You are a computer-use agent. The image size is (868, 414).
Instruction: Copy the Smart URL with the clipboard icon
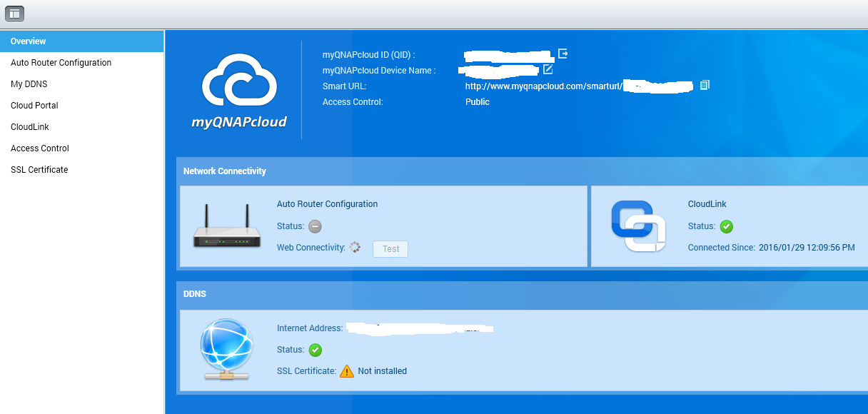pyautogui.click(x=705, y=85)
